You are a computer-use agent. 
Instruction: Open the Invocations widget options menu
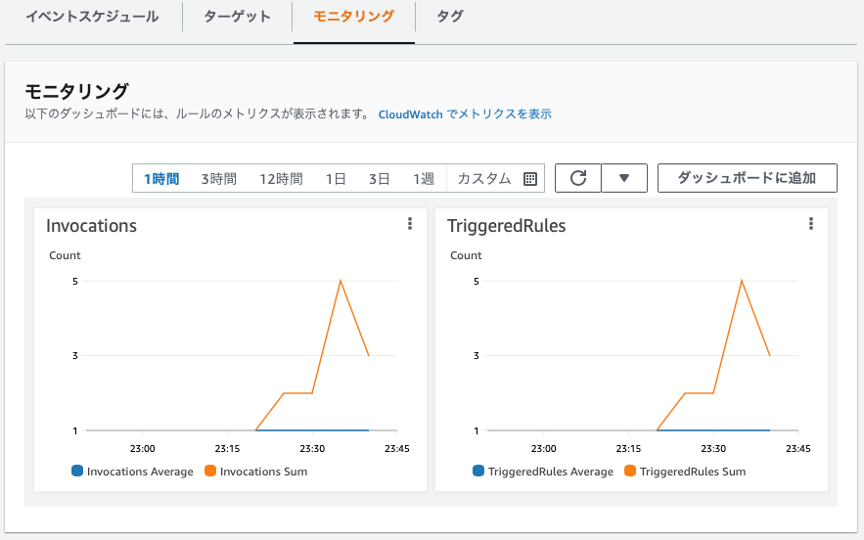tap(409, 223)
